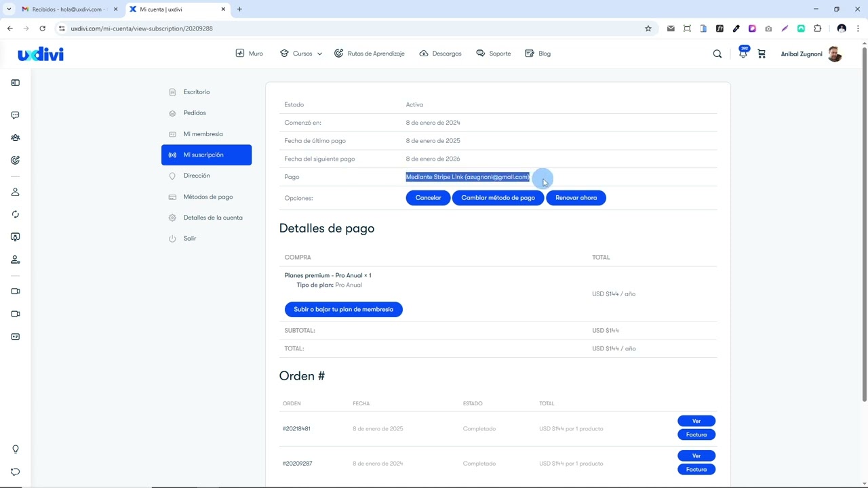
Task: Click the Planes premium - Pro Anual item
Action: coord(328,275)
